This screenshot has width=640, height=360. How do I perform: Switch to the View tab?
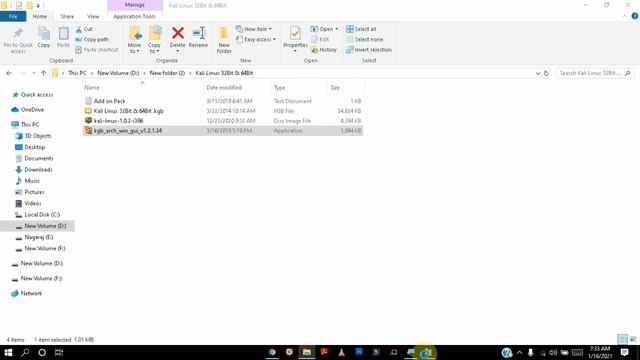(x=93, y=16)
